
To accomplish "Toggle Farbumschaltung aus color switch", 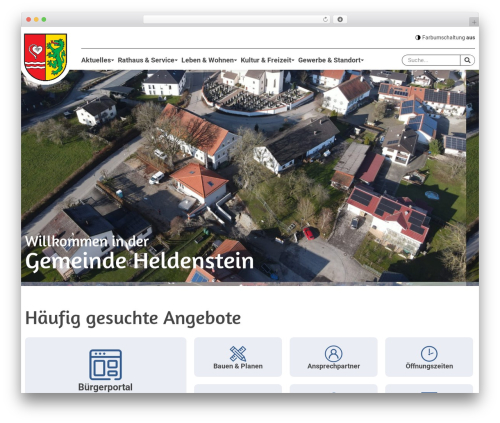I will pos(445,38).
